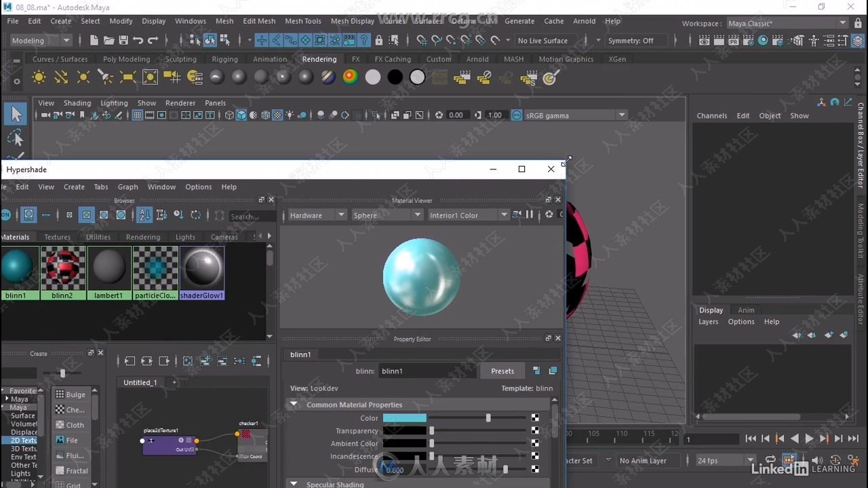The height and width of the screenshot is (488, 868).
Task: Click the viewport grid toggle icon
Action: click(138, 115)
